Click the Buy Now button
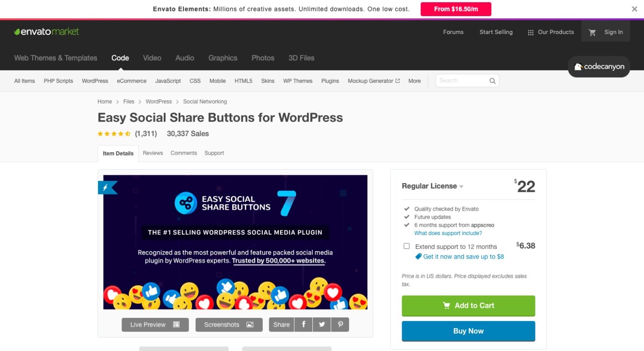The height and width of the screenshot is (351, 644). (x=468, y=331)
